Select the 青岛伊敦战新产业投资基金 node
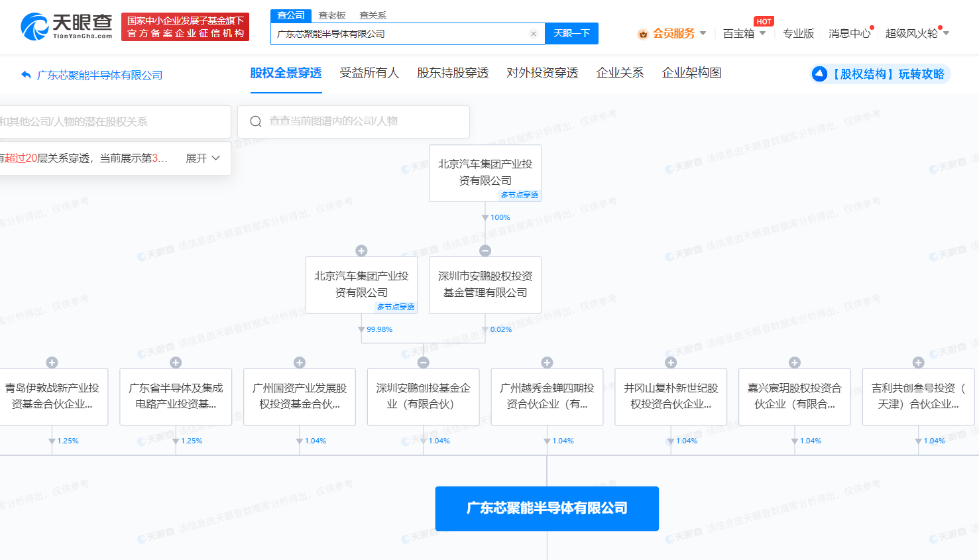The height and width of the screenshot is (560, 979). 53,396
